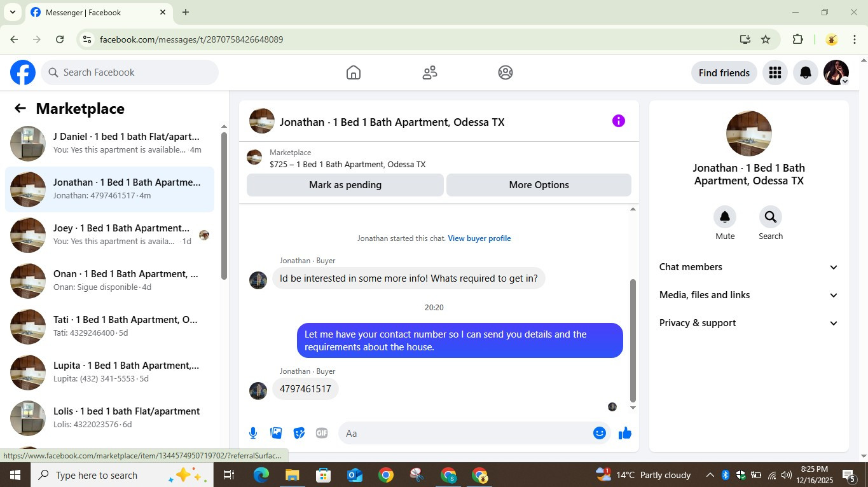Open conversation information purple icon
This screenshot has height=487, width=868.
(619, 121)
